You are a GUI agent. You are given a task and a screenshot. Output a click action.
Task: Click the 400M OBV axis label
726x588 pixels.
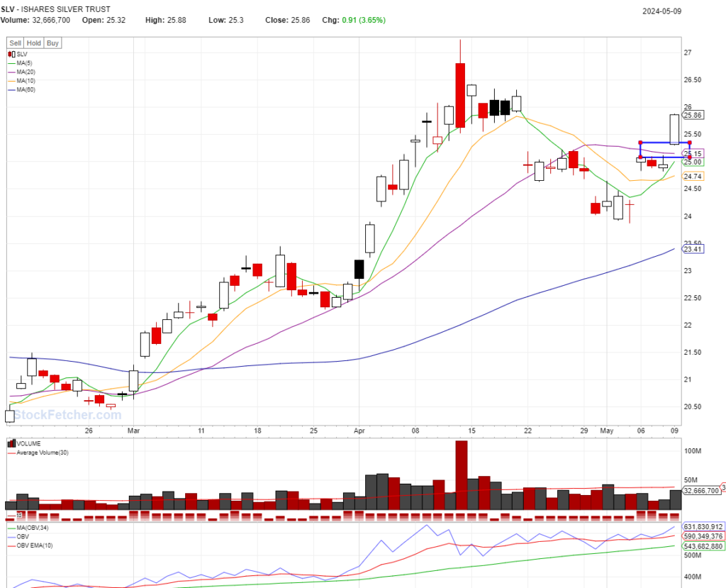pos(692,577)
